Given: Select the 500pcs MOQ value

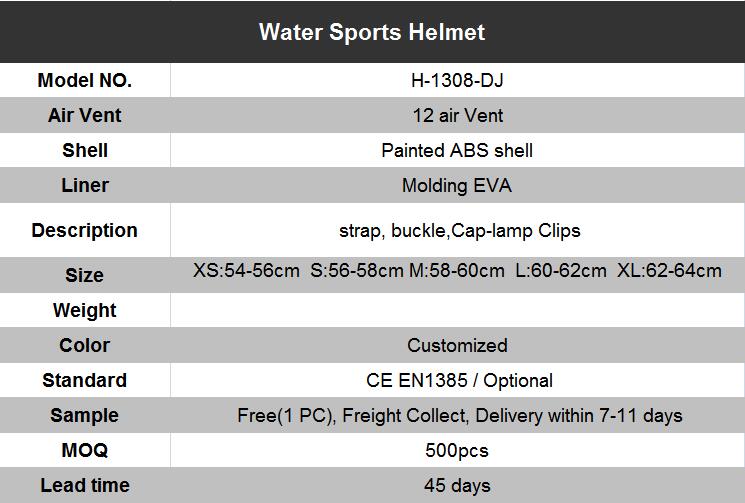Looking at the screenshot, I should [x=457, y=450].
